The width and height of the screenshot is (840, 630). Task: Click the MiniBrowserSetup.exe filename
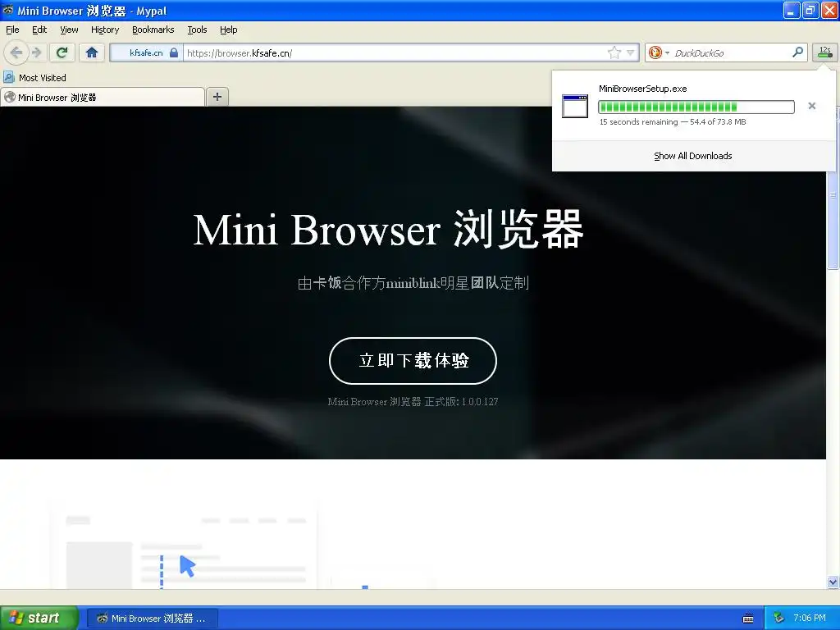tap(643, 89)
